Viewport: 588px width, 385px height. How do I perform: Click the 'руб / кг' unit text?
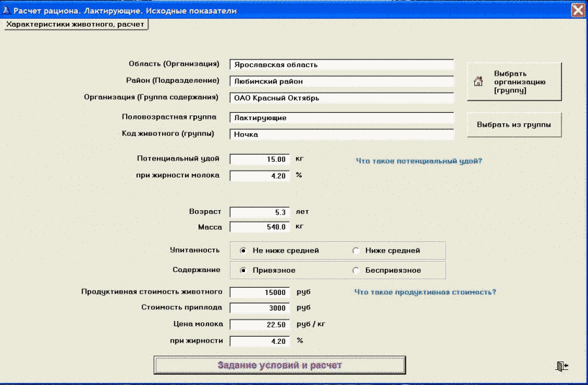[311, 324]
